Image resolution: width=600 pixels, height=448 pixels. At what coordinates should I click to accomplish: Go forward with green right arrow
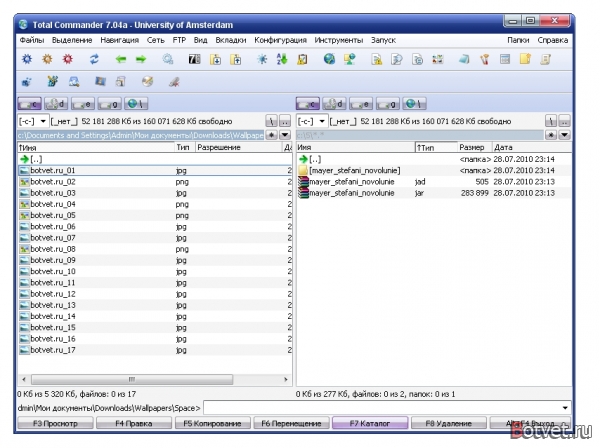click(x=141, y=59)
